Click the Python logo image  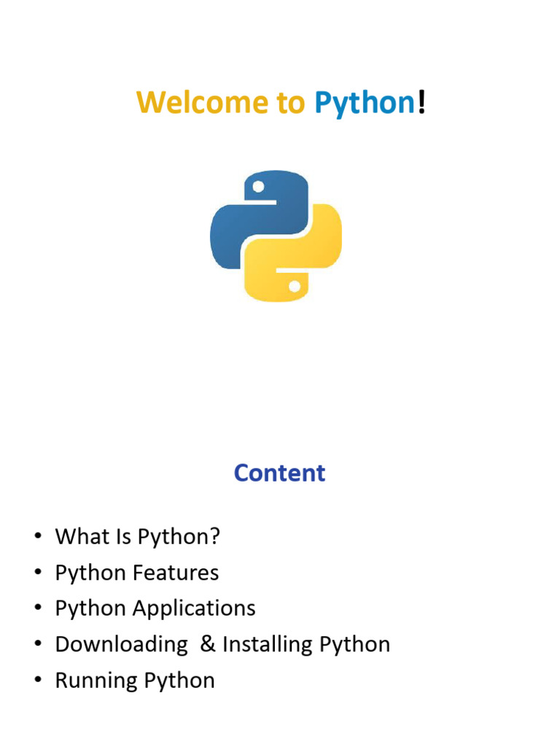click(x=276, y=236)
